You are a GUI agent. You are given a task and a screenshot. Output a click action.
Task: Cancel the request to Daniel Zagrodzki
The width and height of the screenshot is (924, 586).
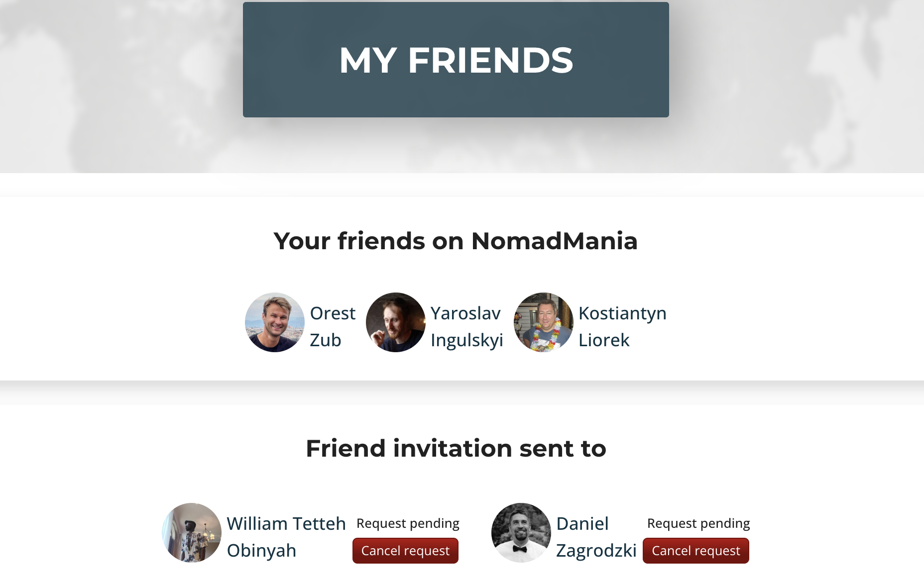coord(695,551)
